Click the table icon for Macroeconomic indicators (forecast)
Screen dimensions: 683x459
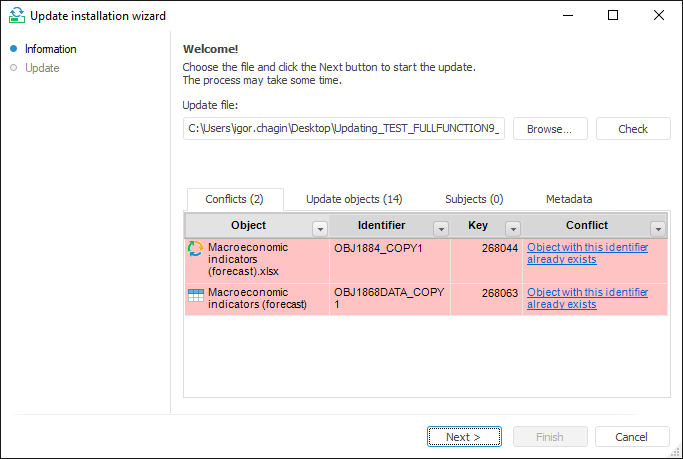(196, 295)
